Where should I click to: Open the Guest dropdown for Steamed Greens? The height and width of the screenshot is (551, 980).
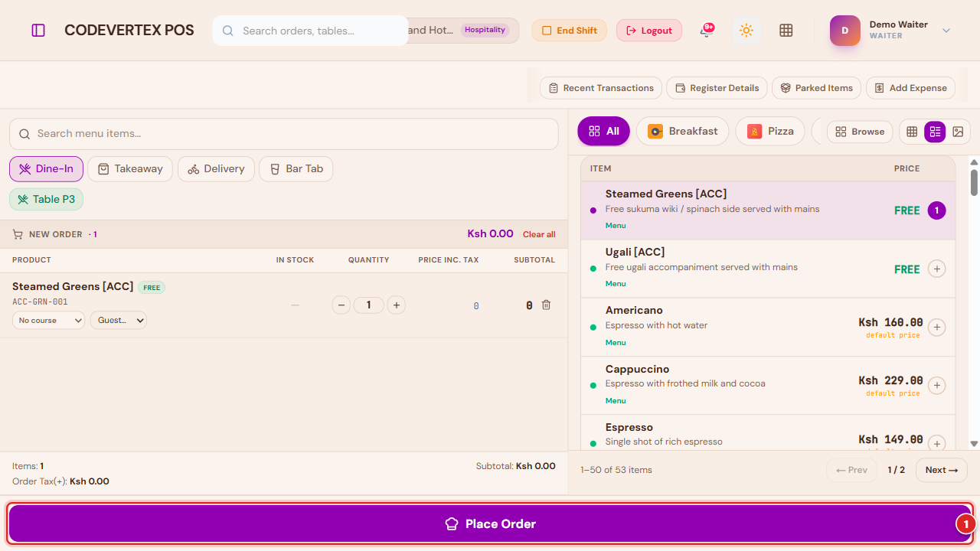(118, 321)
